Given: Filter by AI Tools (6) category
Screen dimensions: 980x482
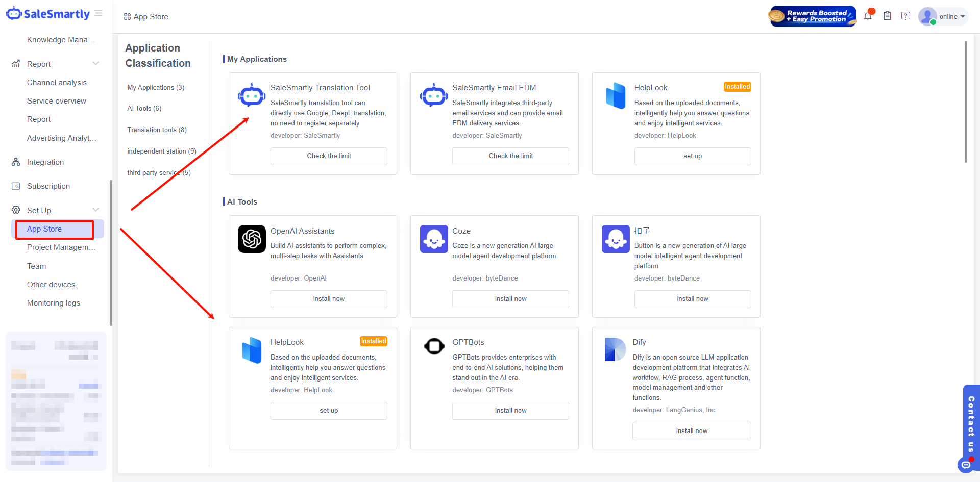Looking at the screenshot, I should [x=144, y=108].
